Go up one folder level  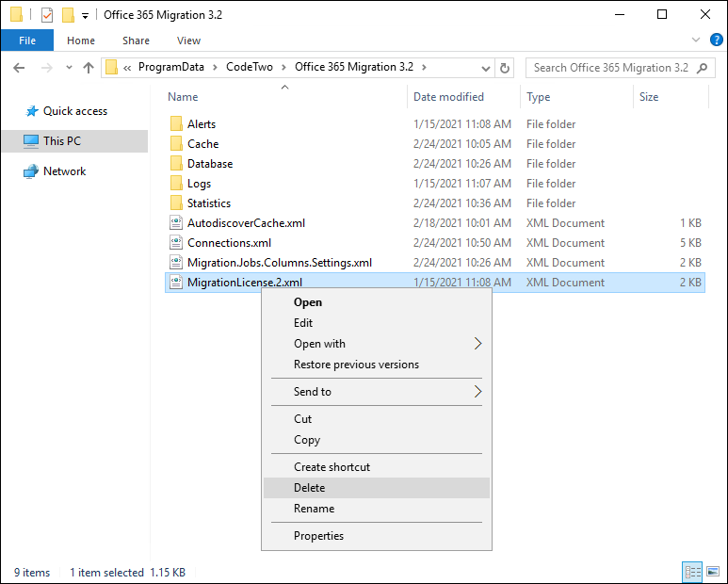[89, 68]
